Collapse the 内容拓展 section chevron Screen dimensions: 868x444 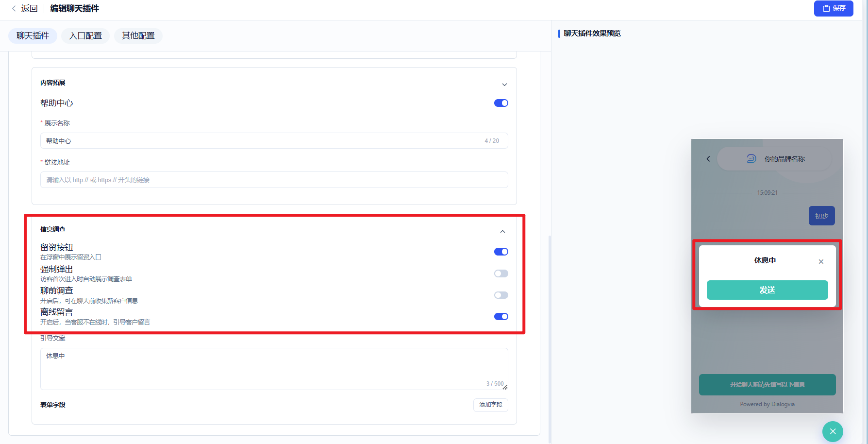point(504,85)
